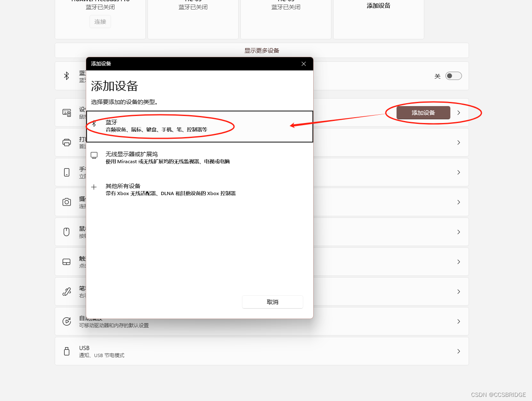Turn on the Bluetooth switch labeled 关
This screenshot has height=401, width=532.
coord(453,76)
